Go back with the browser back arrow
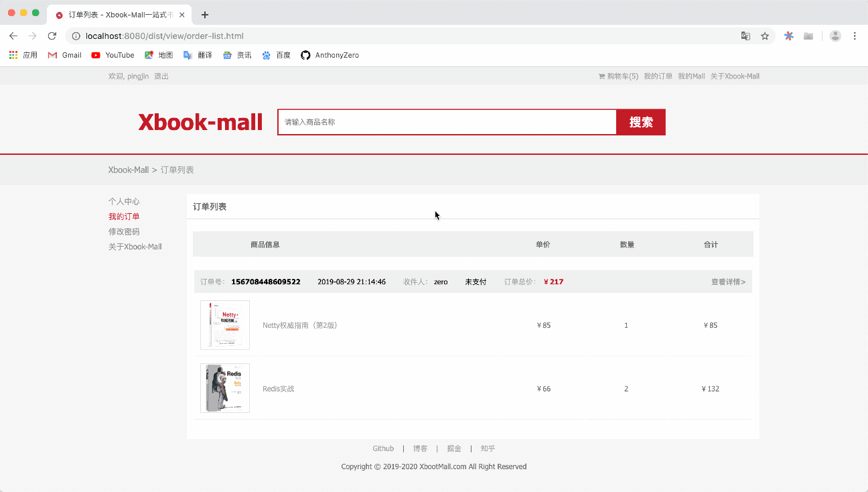 coord(13,36)
